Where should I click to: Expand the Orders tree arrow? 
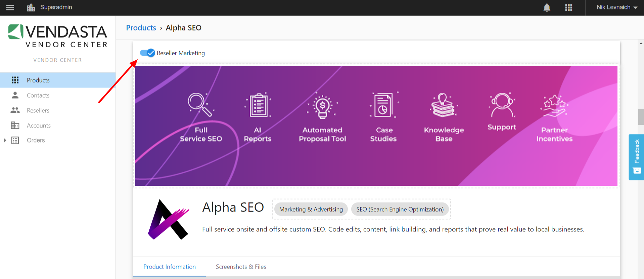5,140
